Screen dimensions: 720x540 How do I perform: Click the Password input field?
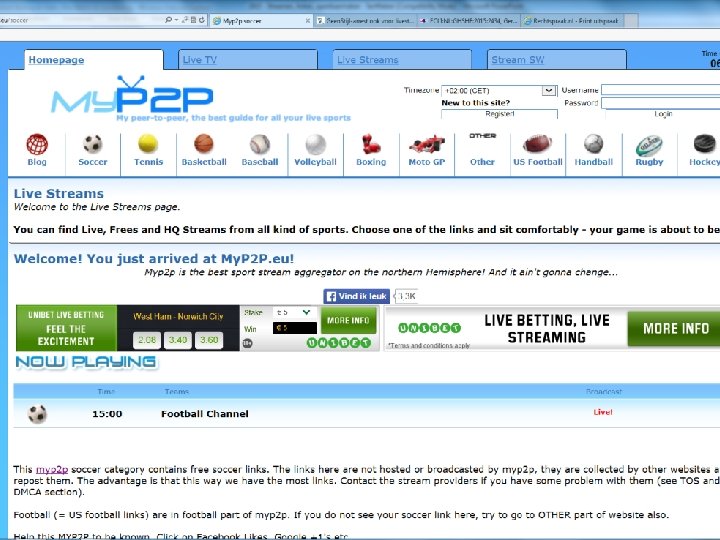coord(661,103)
